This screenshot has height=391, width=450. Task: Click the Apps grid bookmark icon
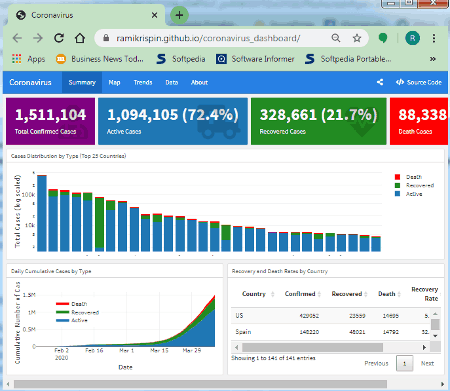pos(17,59)
